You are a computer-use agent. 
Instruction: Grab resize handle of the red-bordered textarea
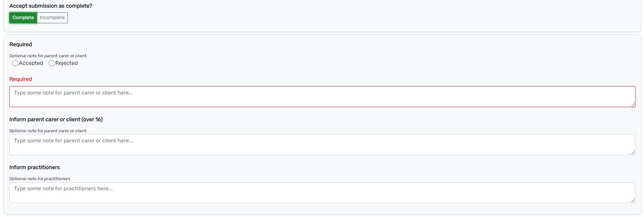[x=633, y=105]
